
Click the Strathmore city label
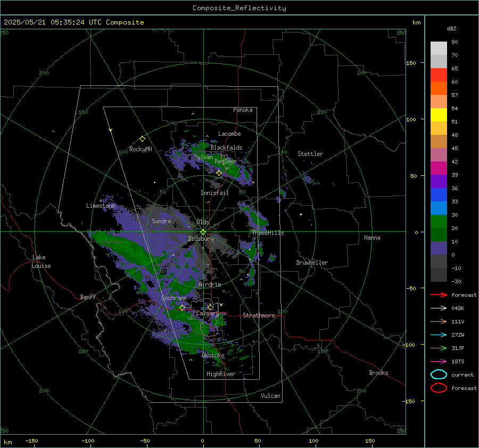tap(259, 315)
